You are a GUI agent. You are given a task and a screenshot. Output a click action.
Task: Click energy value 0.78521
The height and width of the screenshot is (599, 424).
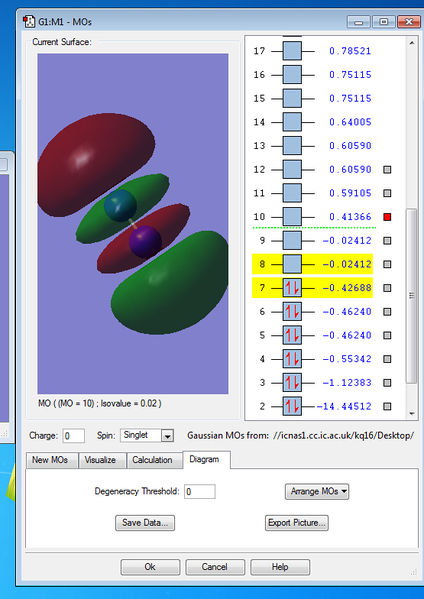pyautogui.click(x=350, y=51)
